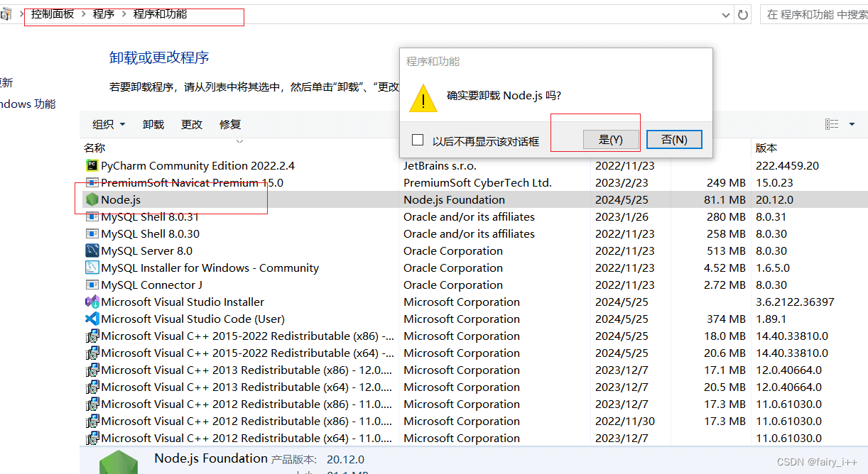Click the Navicat Premium 15.0 row icon
Image resolution: width=868 pixels, height=474 pixels.
[92, 182]
